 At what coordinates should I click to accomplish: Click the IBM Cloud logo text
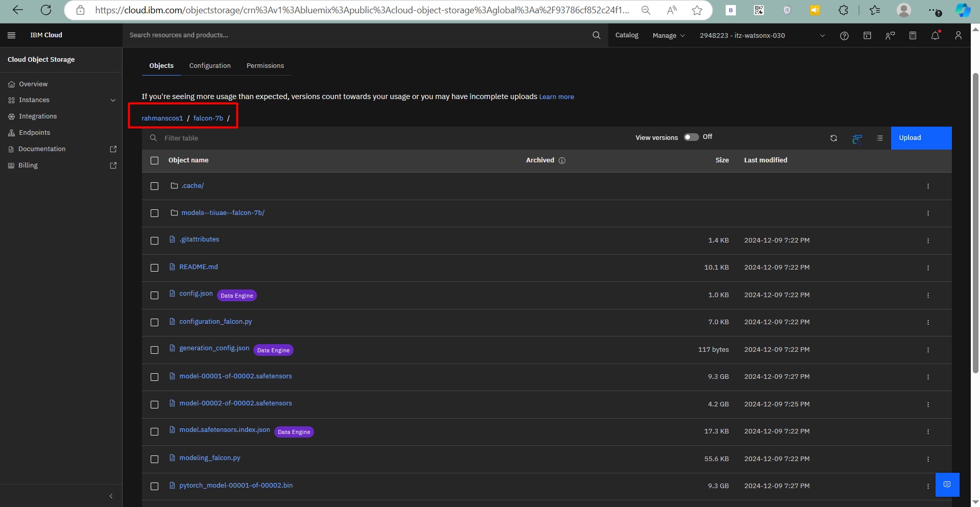click(46, 35)
